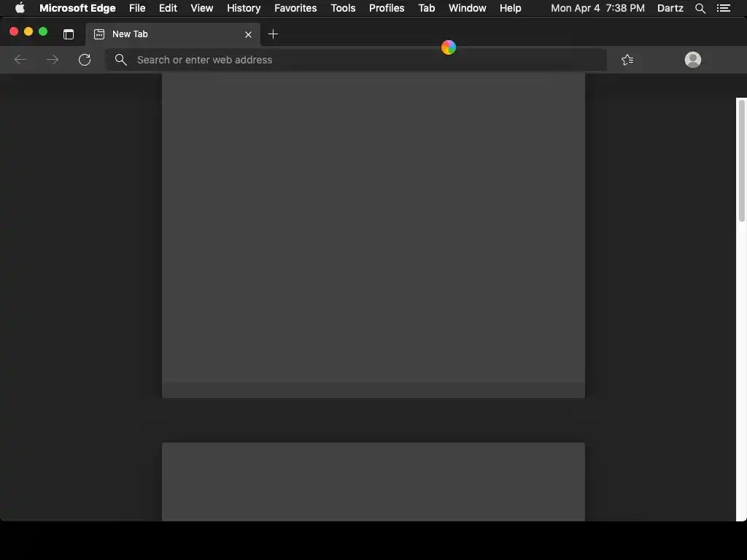Open the Microsoft Edge app menu
The width and height of the screenshot is (747, 560).
[x=77, y=8]
